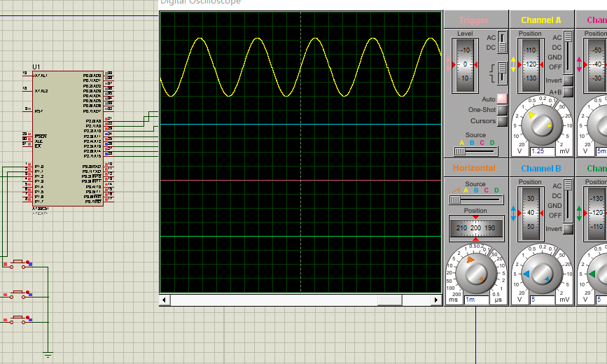
Task: Enable One-Shot trigger mode
Action: pos(502,110)
